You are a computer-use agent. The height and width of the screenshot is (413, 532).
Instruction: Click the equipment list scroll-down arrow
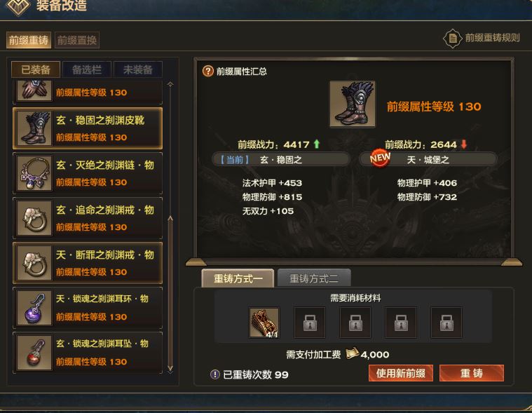170,368
